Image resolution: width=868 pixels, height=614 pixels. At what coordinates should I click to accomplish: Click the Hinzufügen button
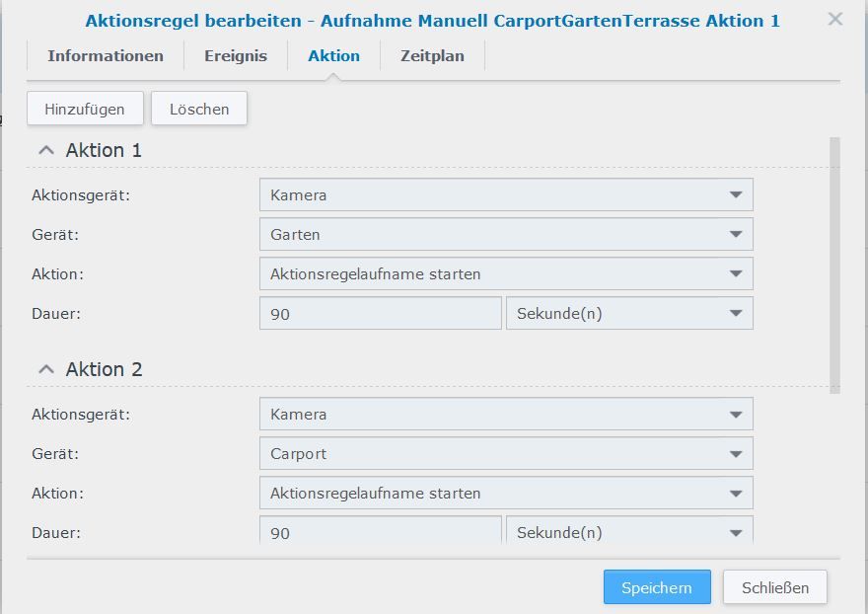[x=85, y=110]
